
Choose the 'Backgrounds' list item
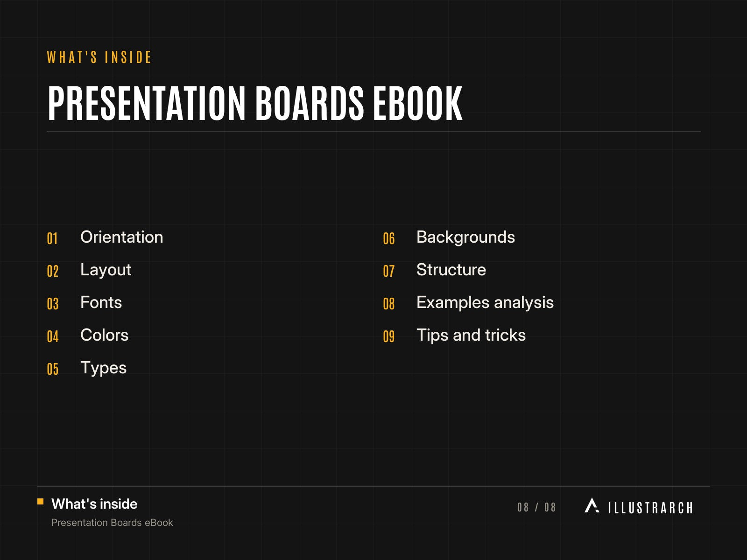pyautogui.click(x=466, y=237)
